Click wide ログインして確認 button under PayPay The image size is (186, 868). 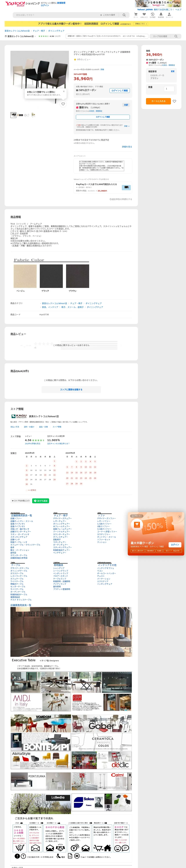(103, 117)
